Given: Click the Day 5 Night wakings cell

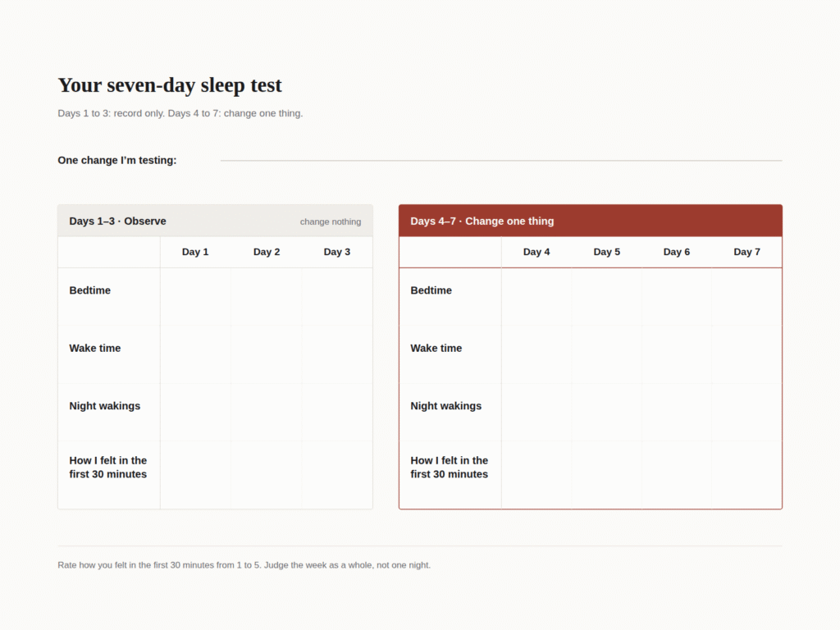Looking at the screenshot, I should 606,413.
